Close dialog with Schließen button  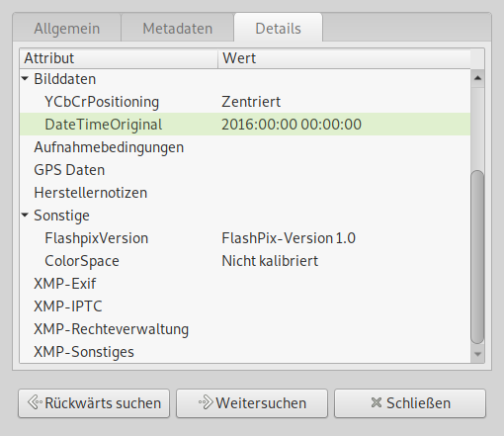click(x=410, y=403)
